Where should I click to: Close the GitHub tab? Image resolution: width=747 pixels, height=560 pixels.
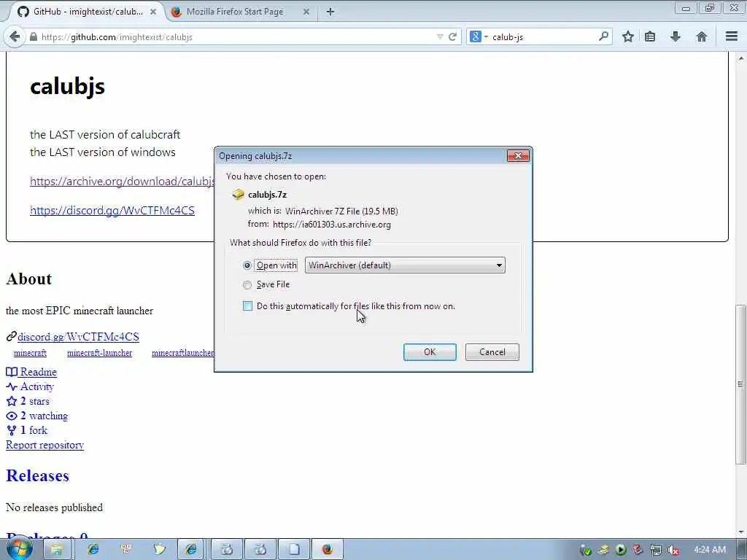coord(153,12)
